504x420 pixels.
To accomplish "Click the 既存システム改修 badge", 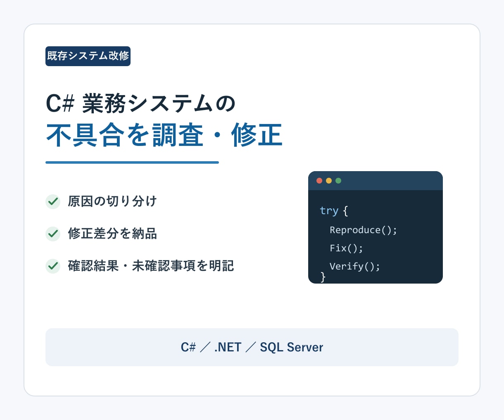I will click(x=88, y=56).
